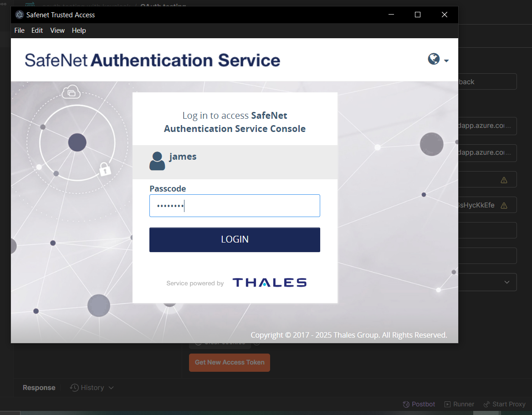The height and width of the screenshot is (415, 532).
Task: Click the Get New Access Token button
Action: [229, 362]
